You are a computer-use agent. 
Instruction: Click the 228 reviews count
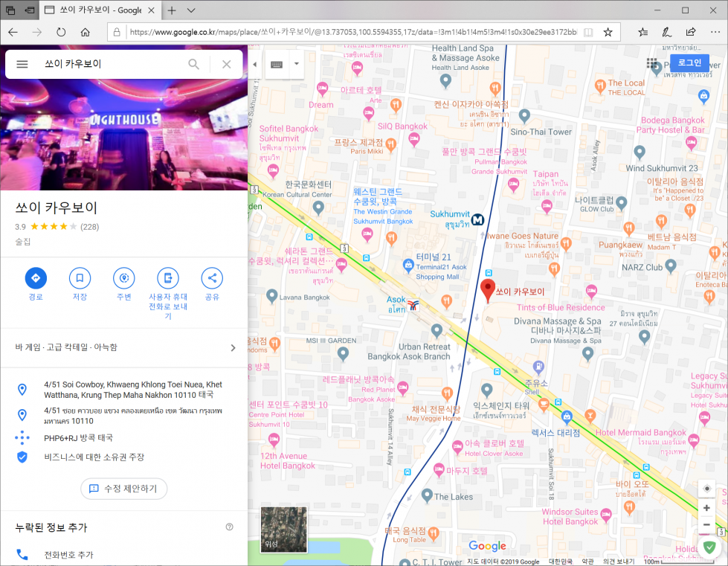[x=90, y=227]
